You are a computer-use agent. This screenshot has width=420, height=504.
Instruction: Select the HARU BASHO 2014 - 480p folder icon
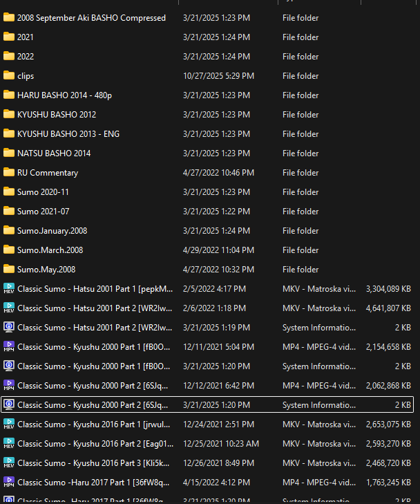coord(9,95)
